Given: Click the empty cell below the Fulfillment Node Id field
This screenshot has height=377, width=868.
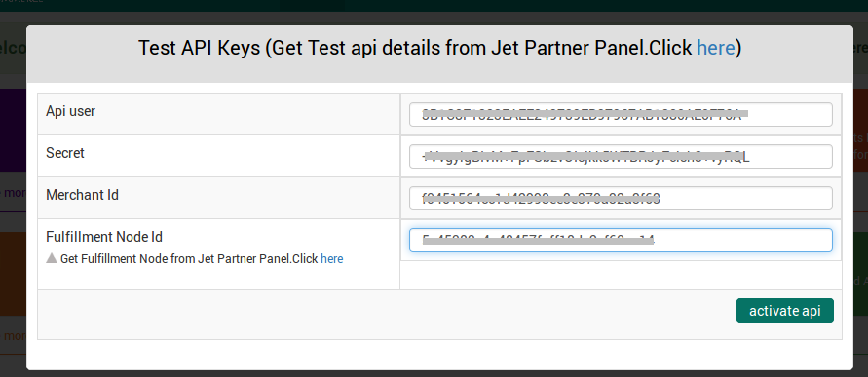Looking at the screenshot, I should pyautogui.click(x=621, y=275).
